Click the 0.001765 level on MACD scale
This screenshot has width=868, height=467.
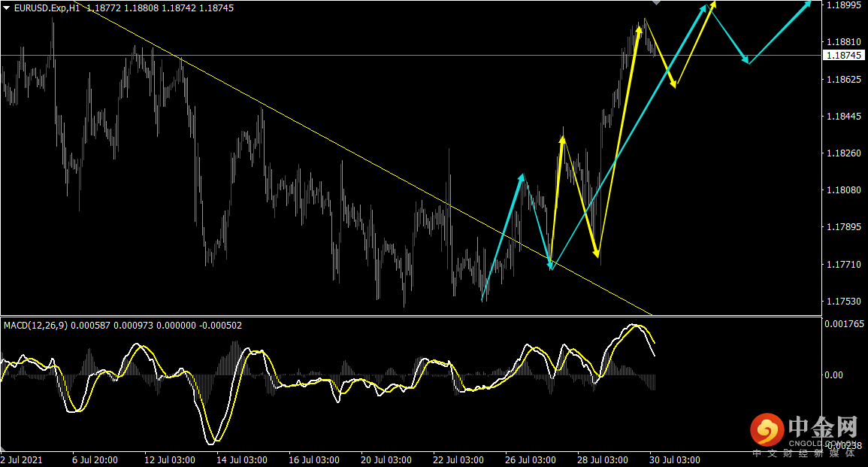[x=844, y=324]
